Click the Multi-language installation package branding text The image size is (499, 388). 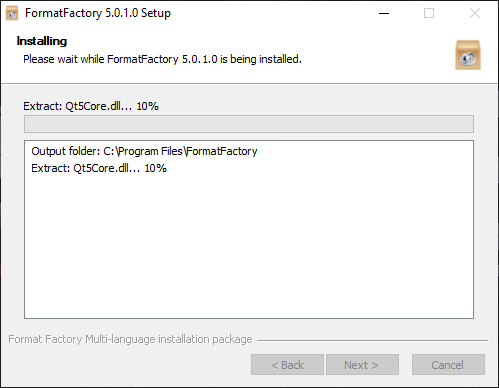(130, 339)
